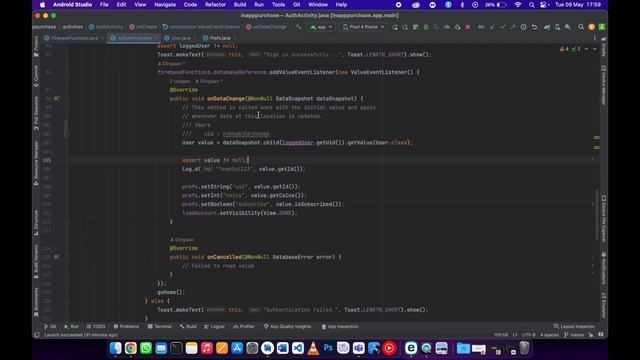Click the onDataChange breadcrumb in navigation bar
640x360 pixels.
[267, 27]
